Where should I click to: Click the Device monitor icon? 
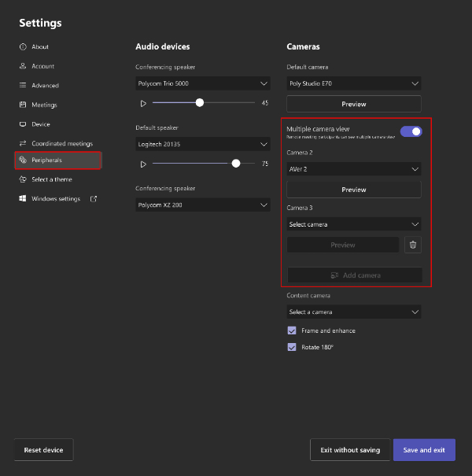[23, 124]
